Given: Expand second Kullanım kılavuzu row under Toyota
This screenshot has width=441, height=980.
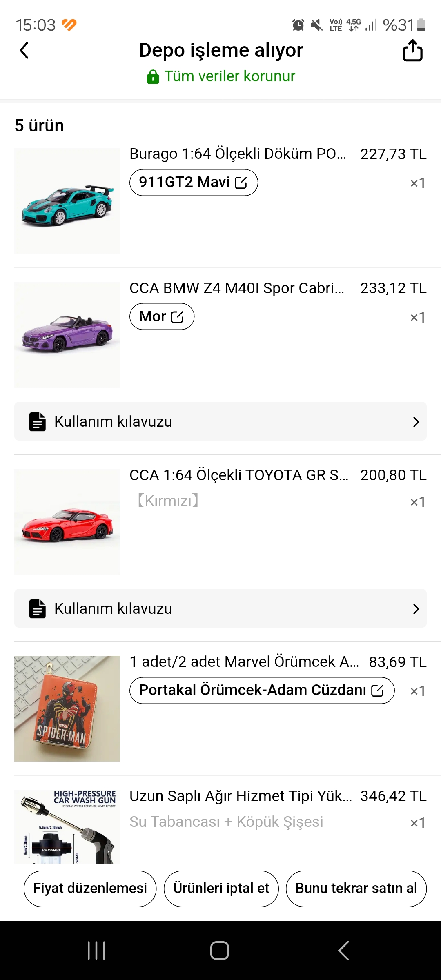Looking at the screenshot, I should [x=416, y=609].
